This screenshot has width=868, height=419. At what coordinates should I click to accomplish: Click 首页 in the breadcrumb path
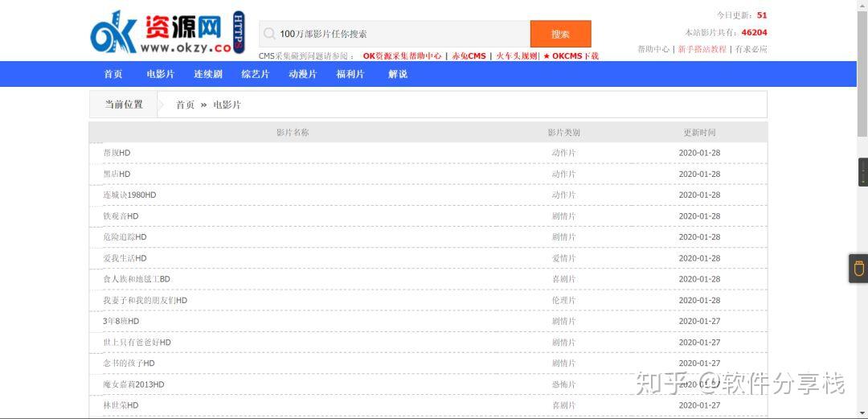click(185, 105)
